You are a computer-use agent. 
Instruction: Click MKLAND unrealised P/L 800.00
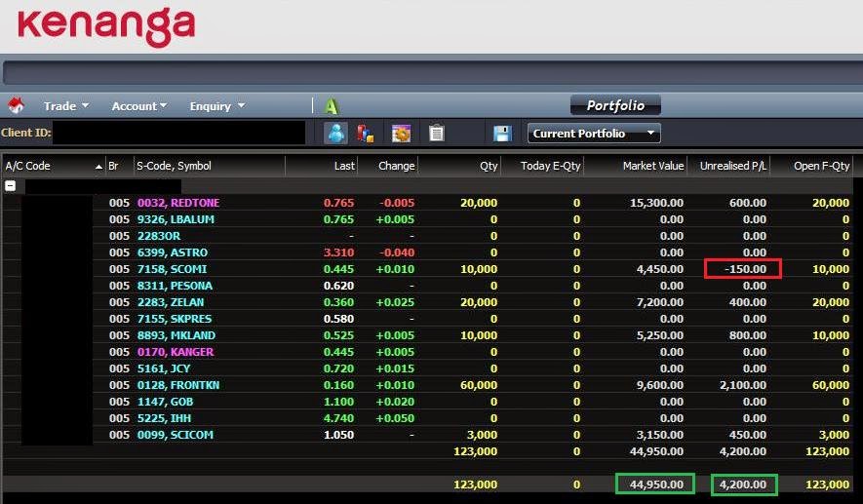coord(747,335)
